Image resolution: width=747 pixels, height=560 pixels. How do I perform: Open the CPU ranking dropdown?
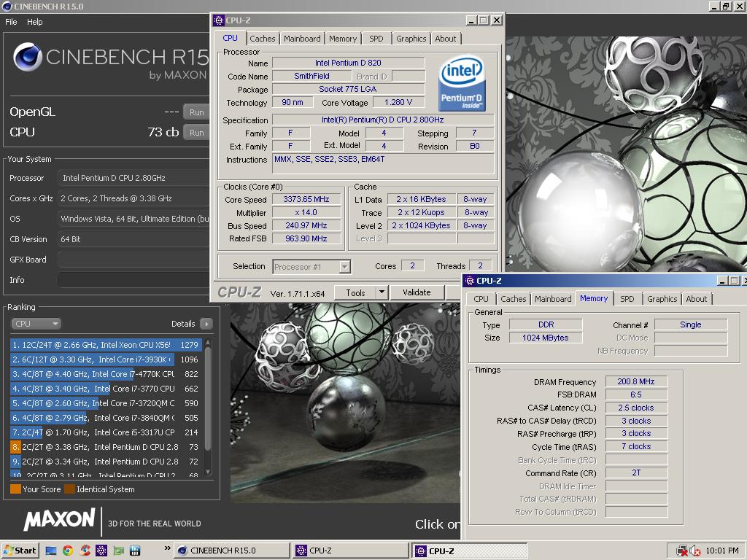(36, 324)
